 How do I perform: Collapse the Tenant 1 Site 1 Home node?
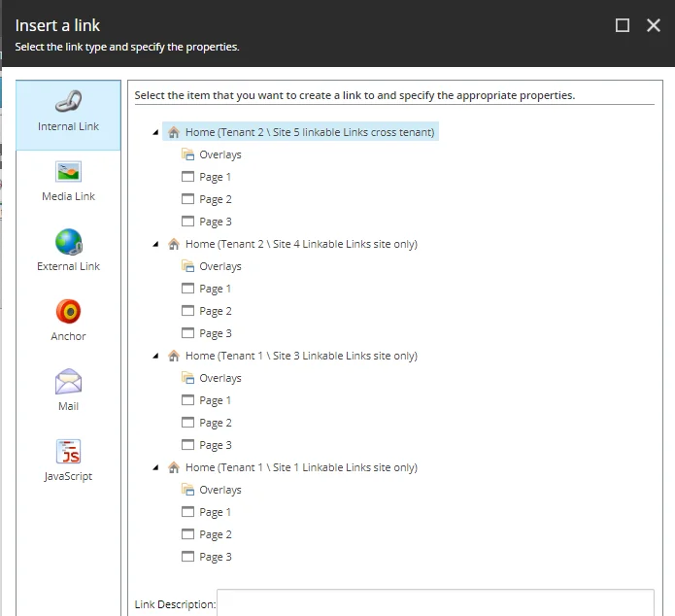(155, 467)
